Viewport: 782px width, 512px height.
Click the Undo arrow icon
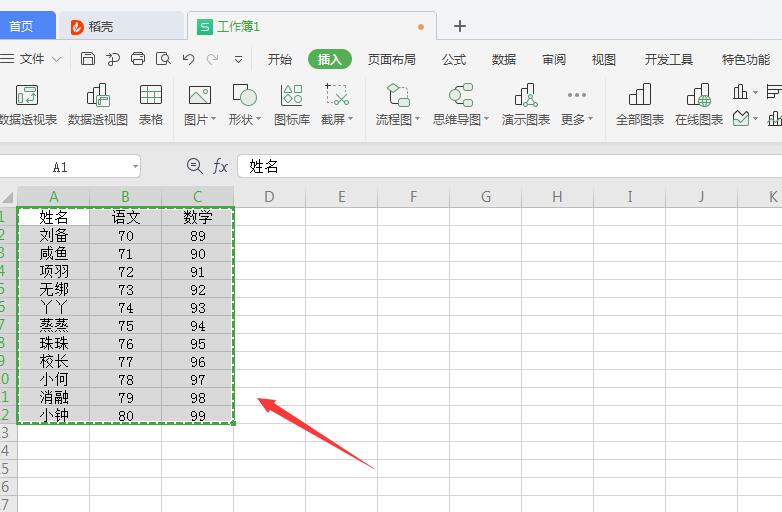click(189, 59)
